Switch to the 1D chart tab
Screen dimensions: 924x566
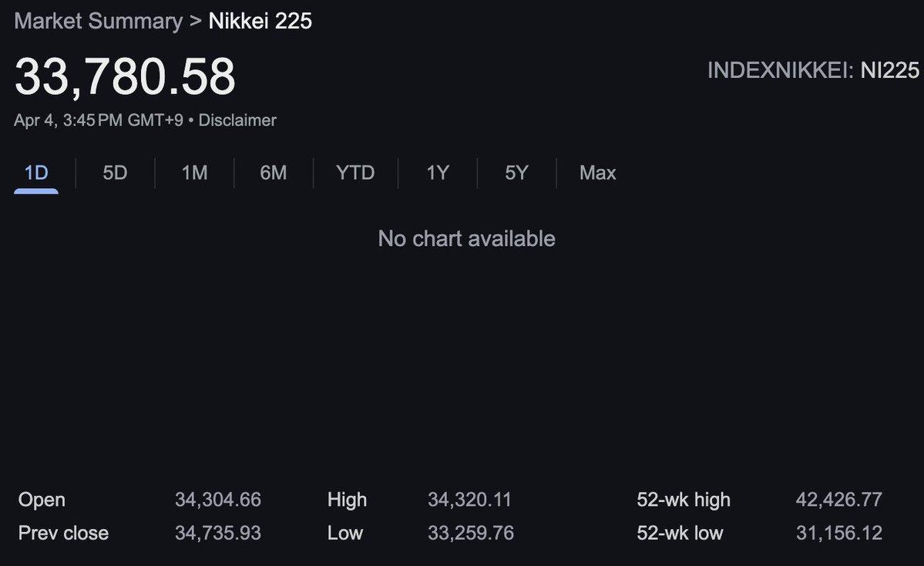tap(36, 173)
